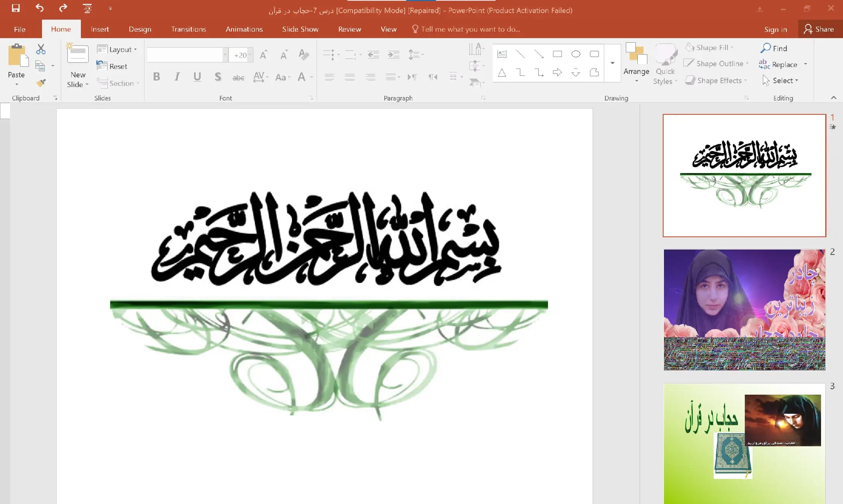
Task: Open the Font Color A button
Action: point(302,77)
